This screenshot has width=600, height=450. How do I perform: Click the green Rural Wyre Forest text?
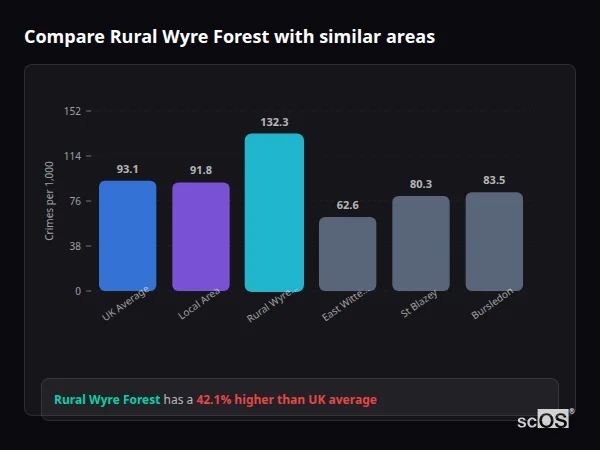107,399
